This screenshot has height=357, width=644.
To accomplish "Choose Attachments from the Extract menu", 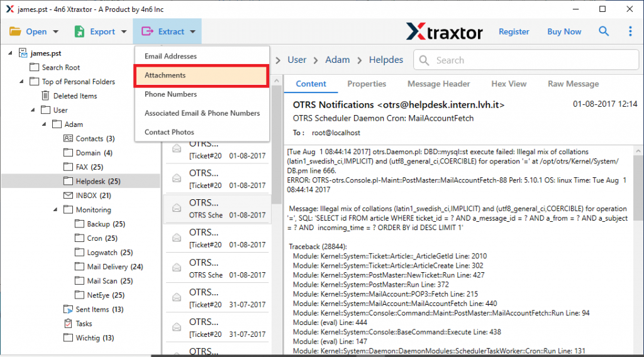I will (201, 75).
